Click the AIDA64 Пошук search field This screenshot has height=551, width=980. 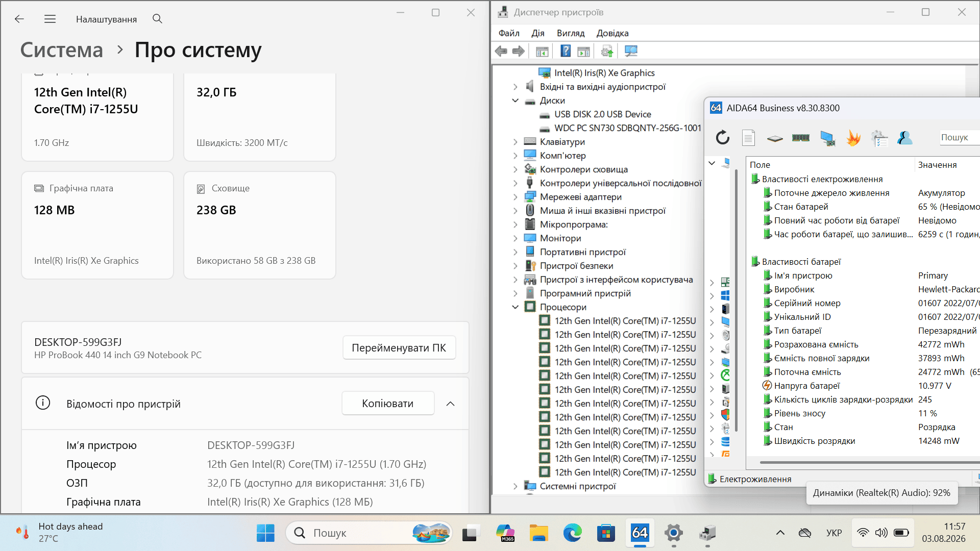coord(959,137)
